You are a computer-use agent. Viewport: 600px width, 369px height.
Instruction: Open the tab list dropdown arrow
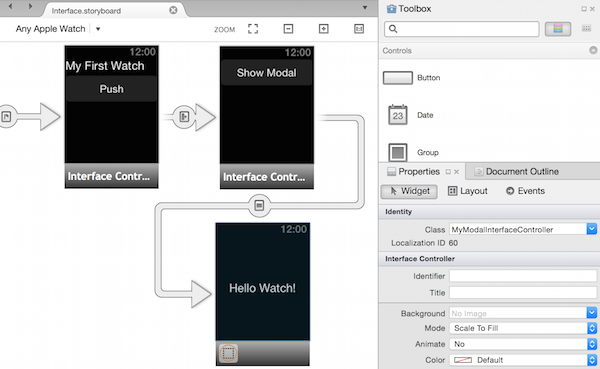point(365,8)
